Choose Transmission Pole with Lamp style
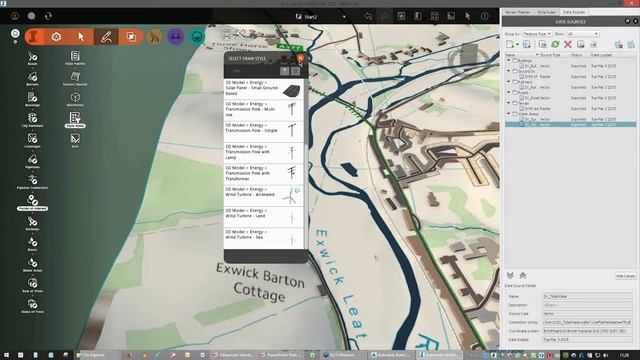 264,153
